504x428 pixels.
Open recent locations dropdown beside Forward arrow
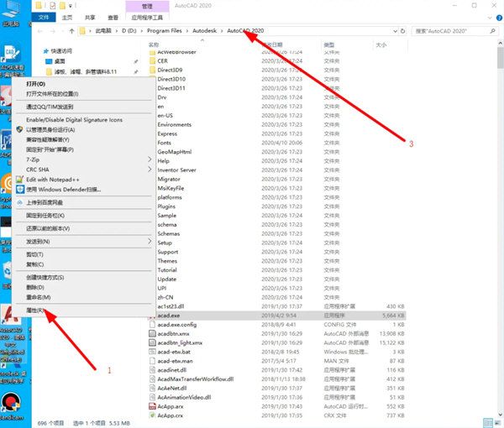pos(62,31)
